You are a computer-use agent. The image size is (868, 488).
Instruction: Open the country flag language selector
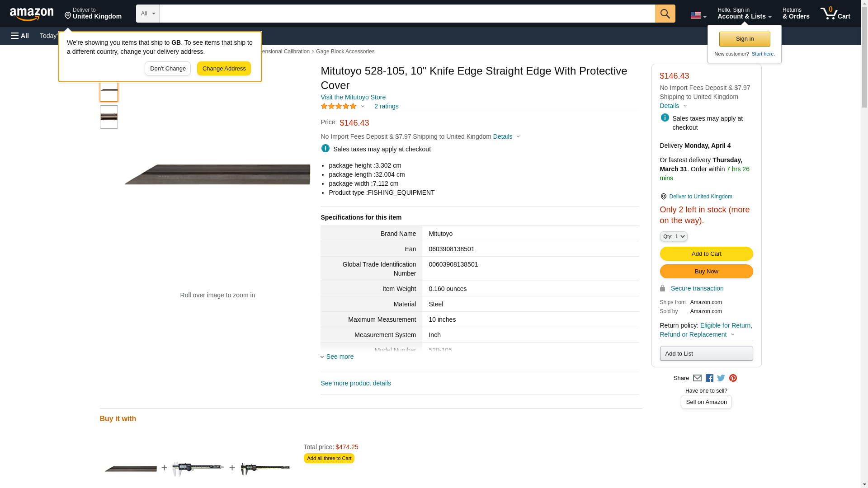coord(698,15)
